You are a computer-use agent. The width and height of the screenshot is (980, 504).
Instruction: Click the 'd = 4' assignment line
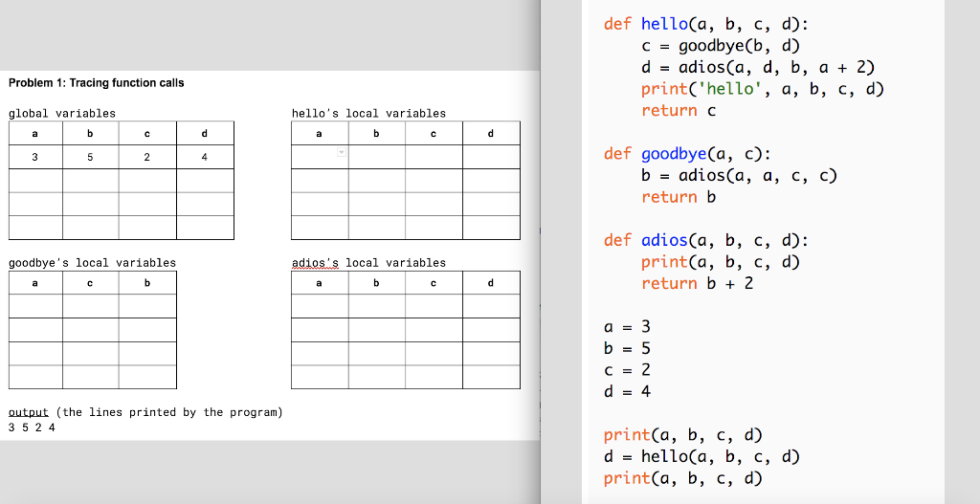627,391
